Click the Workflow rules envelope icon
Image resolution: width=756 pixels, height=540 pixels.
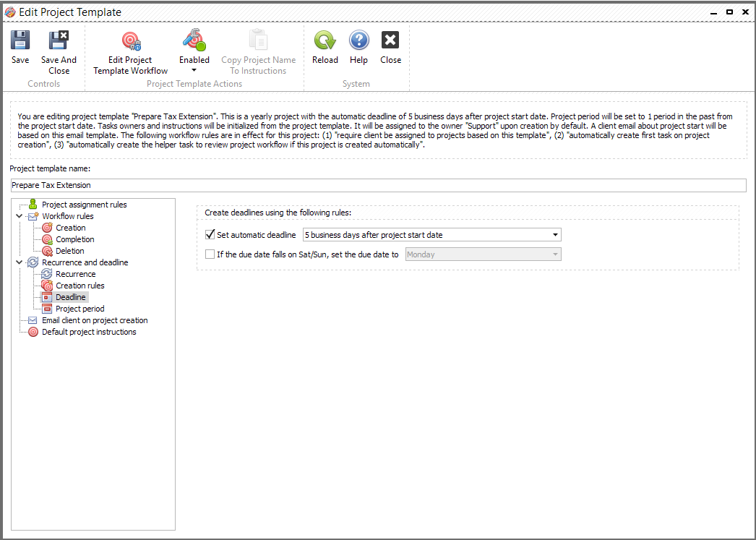(33, 216)
